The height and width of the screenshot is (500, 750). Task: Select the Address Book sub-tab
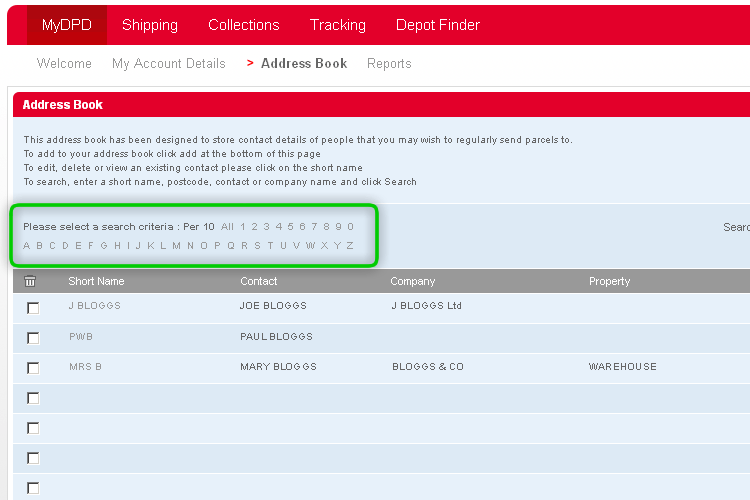tap(304, 63)
